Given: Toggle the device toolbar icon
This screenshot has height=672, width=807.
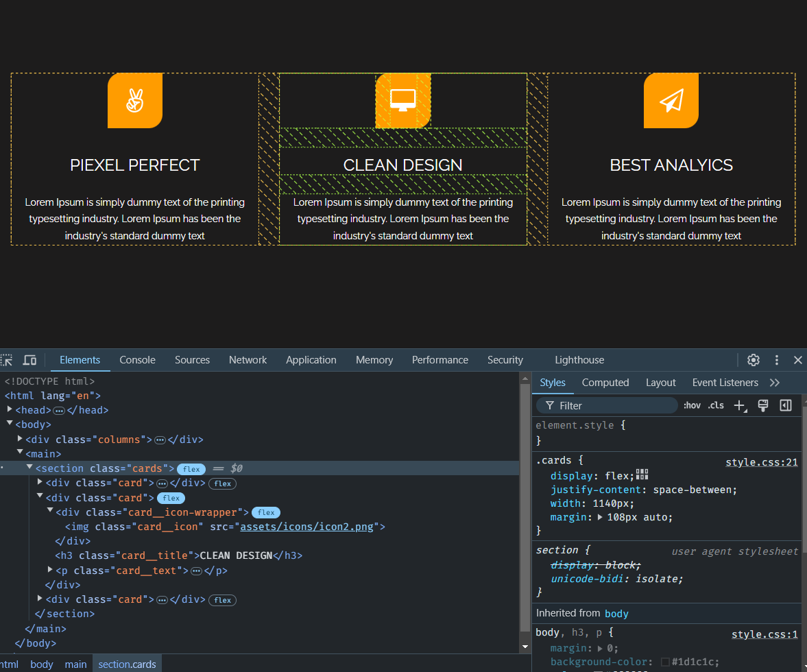Looking at the screenshot, I should coord(30,360).
